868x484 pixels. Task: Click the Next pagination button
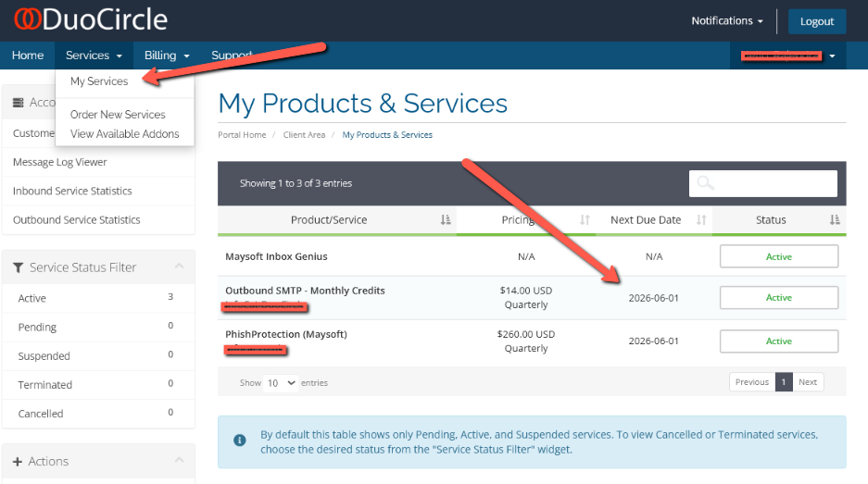pyautogui.click(x=808, y=382)
